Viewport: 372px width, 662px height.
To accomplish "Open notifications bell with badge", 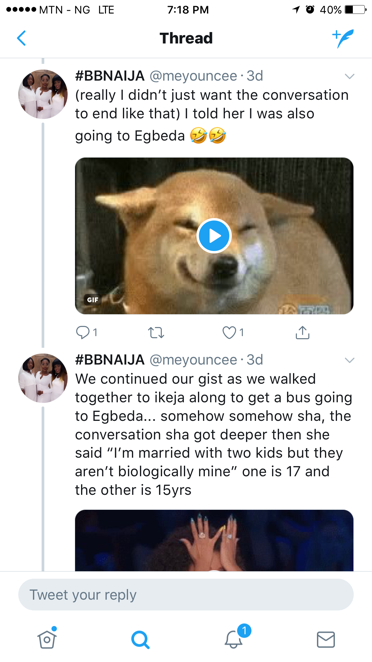I will click(236, 637).
